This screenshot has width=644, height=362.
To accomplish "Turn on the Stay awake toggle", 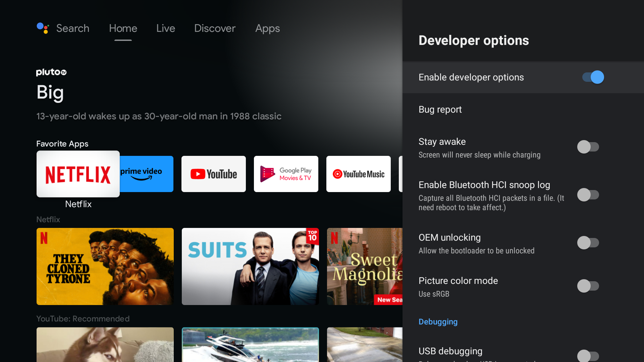I will [588, 147].
